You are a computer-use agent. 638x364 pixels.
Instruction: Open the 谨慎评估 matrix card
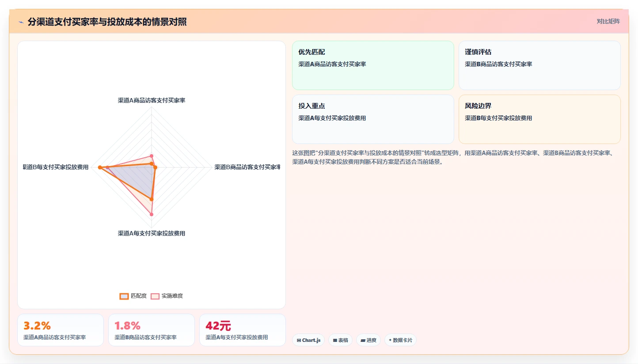[x=539, y=65]
